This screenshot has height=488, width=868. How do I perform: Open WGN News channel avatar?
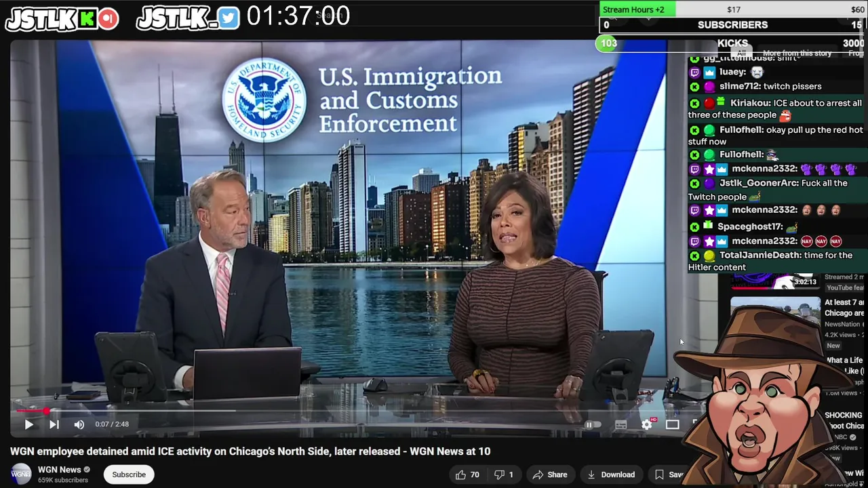[x=21, y=474]
